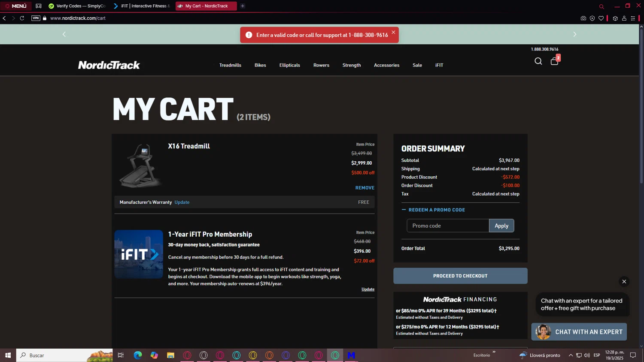Open the volume control in system tray
Screen dimensions: 644x362
tap(587, 355)
